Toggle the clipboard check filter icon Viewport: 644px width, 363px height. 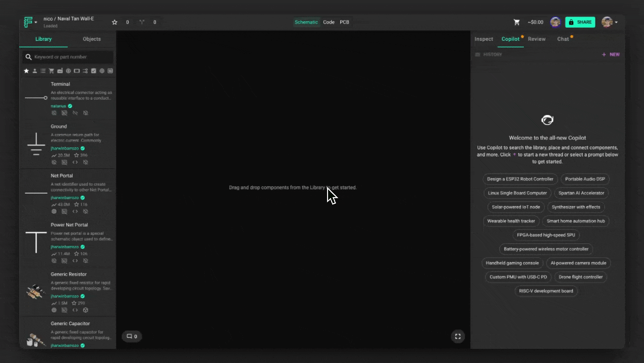93,71
